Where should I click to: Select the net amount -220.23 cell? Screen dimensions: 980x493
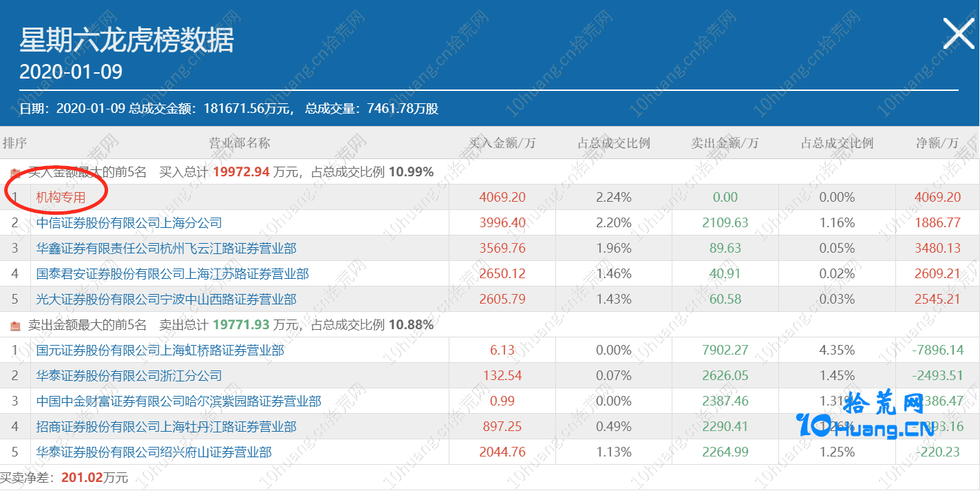[937, 452]
